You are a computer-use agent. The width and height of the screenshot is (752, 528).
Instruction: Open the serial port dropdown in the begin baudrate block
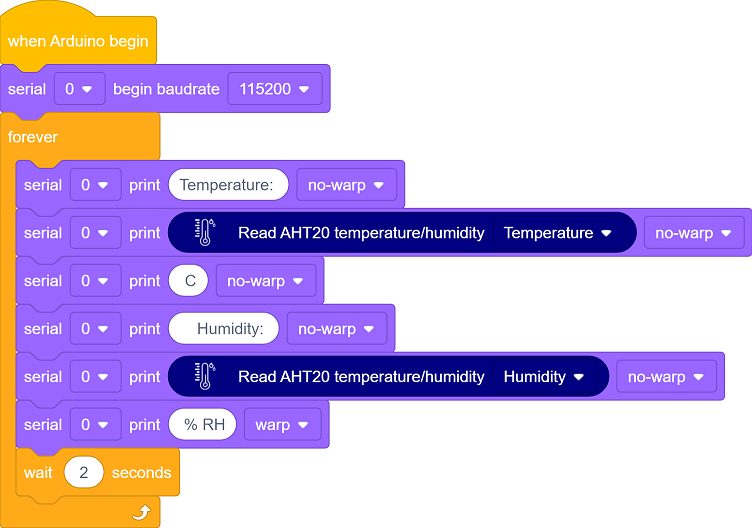pyautogui.click(x=80, y=89)
